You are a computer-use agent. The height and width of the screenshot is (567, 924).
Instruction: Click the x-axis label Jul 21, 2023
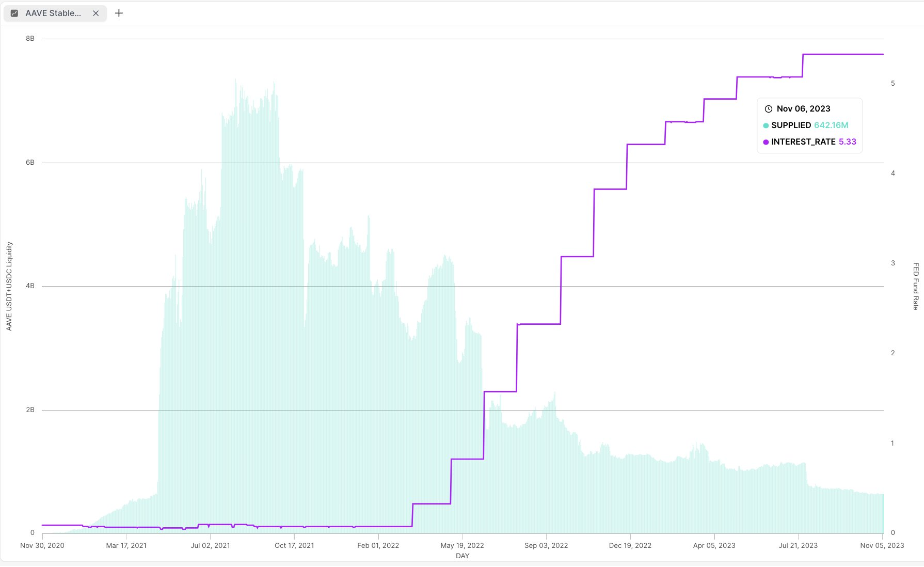click(798, 545)
